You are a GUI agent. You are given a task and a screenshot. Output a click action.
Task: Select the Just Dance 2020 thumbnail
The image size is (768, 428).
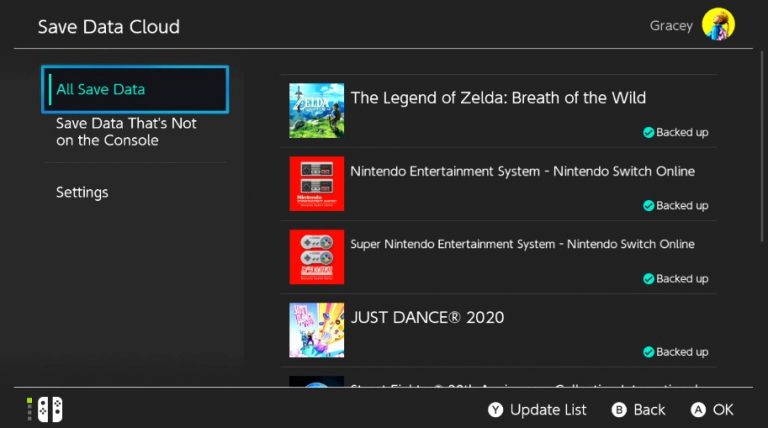click(316, 330)
